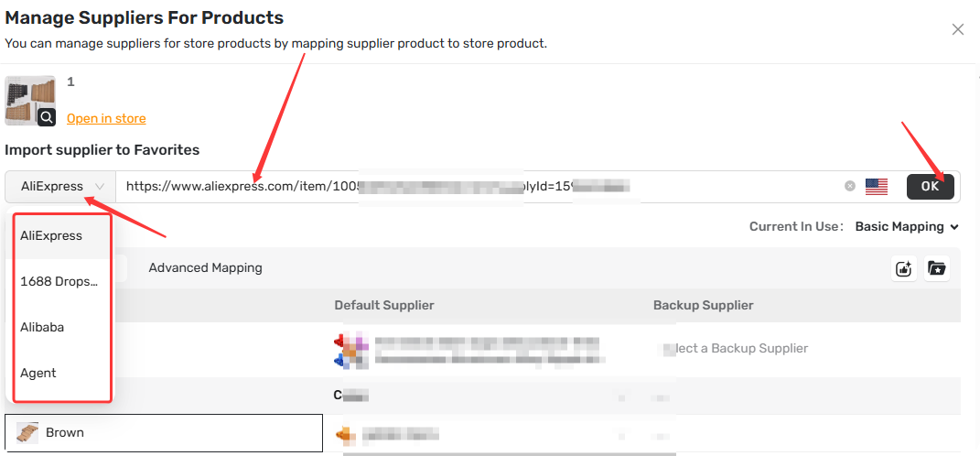Open the favorites folder star icon

(937, 268)
